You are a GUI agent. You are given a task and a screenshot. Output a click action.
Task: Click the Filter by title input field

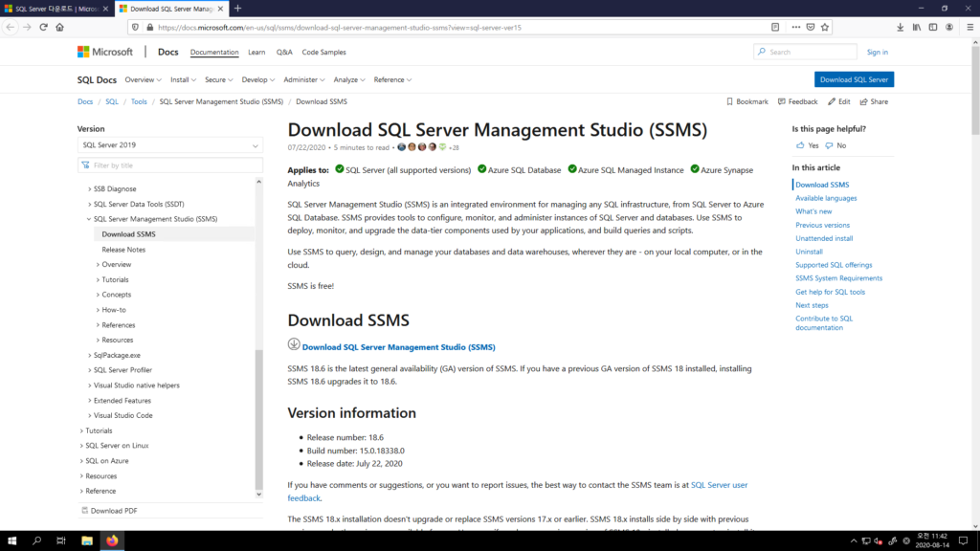(x=170, y=165)
